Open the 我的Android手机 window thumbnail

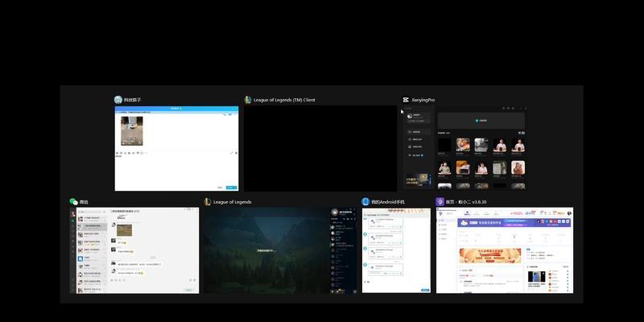pyautogui.click(x=396, y=250)
